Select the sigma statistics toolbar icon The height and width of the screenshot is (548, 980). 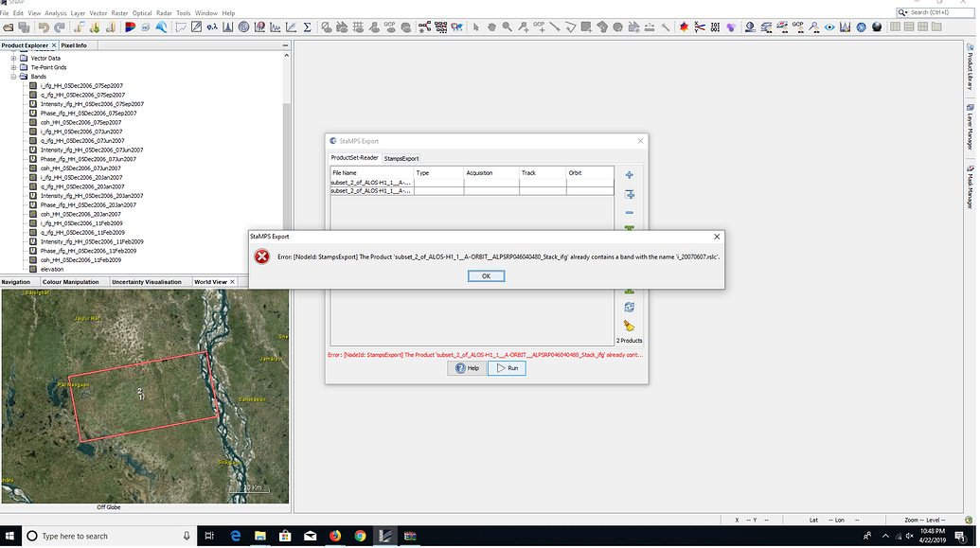[x=306, y=27]
